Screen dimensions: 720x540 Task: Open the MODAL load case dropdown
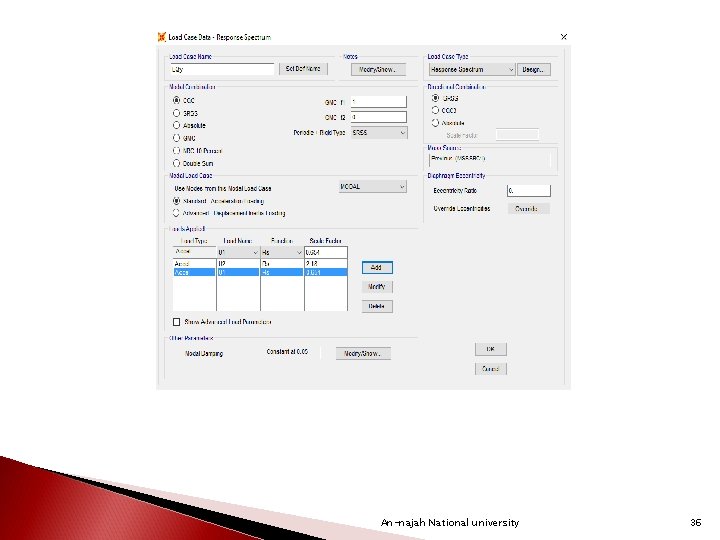373,186
